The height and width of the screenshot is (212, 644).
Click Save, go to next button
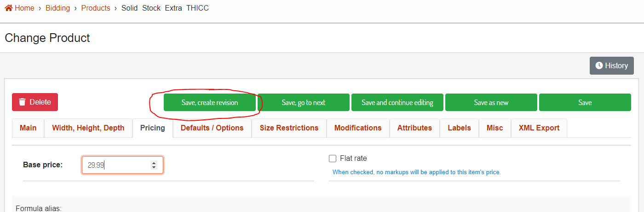tap(304, 102)
